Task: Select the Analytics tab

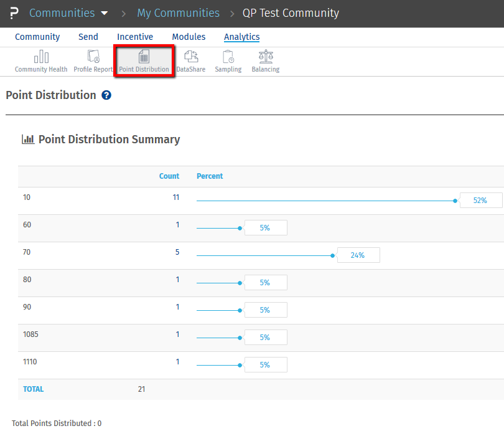Action: [242, 37]
